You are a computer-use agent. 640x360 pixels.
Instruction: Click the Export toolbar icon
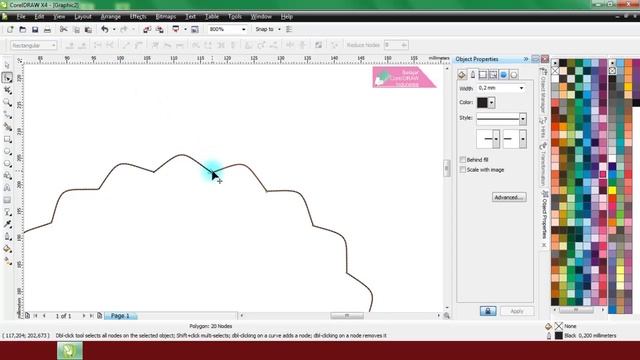coord(160,29)
